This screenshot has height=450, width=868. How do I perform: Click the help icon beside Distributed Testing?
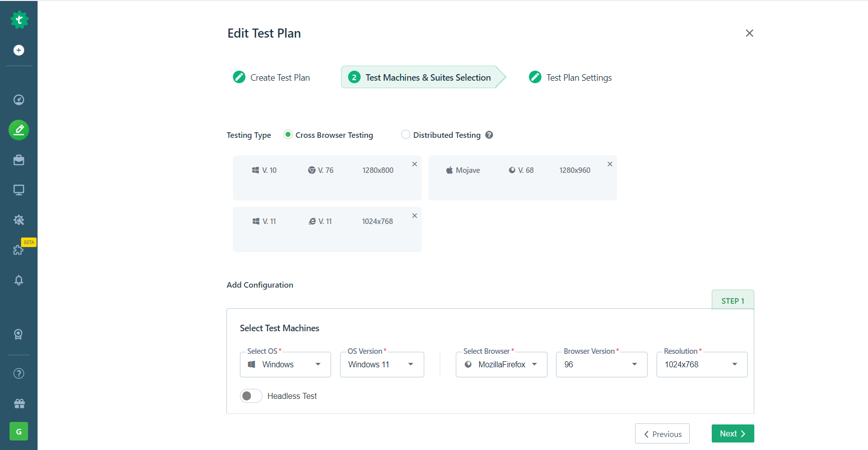pyautogui.click(x=489, y=135)
